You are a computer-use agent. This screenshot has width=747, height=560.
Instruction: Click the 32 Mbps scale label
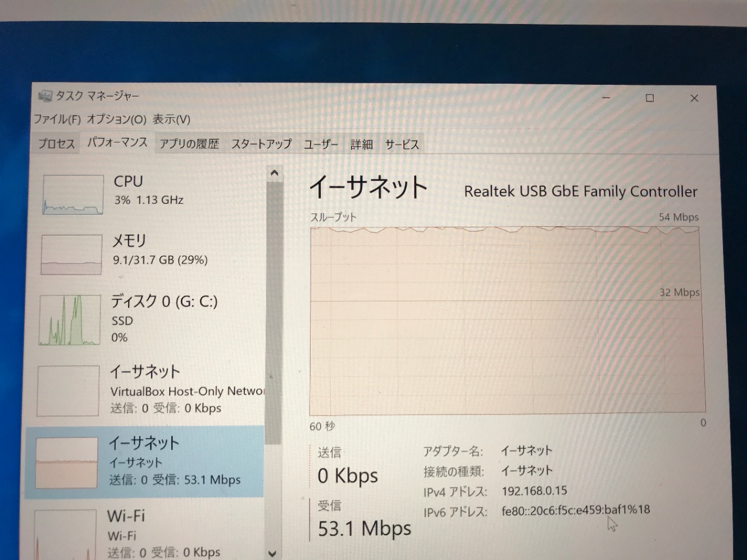point(680,293)
